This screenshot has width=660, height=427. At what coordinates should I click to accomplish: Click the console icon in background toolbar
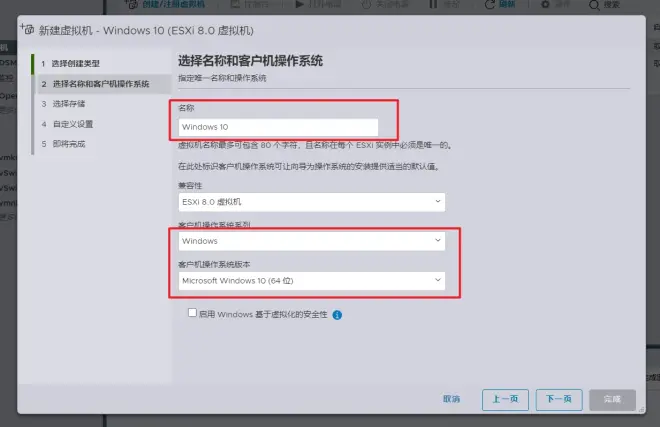click(x=236, y=4)
